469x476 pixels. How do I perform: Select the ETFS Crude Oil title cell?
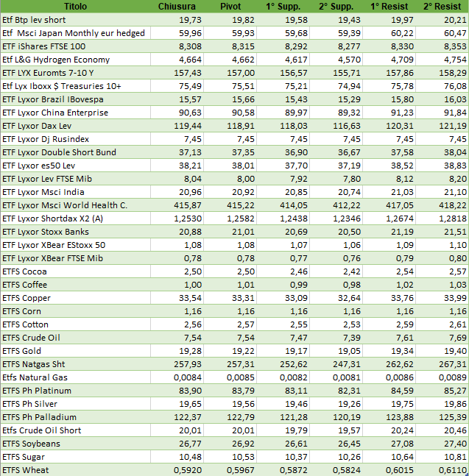[x=75, y=338]
